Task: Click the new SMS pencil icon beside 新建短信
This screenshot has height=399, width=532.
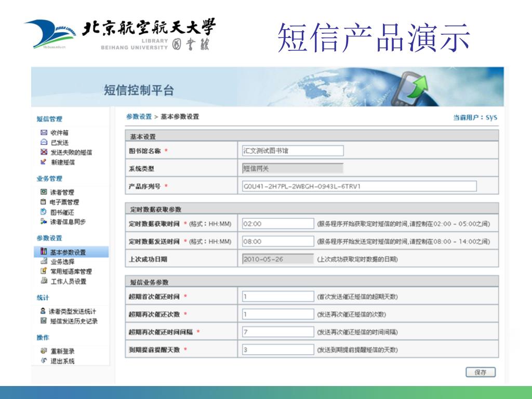Action: (44, 162)
